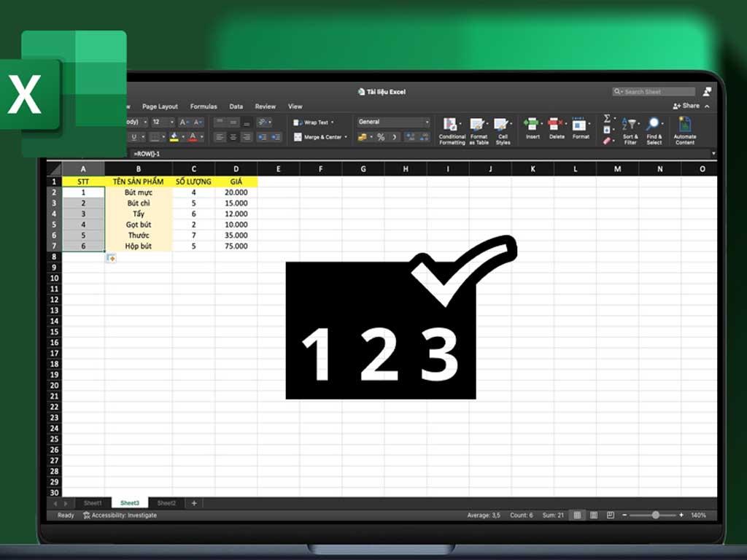Click the AutoSum sigma icon
Viewport: 747px width, 560px height.
pos(607,117)
